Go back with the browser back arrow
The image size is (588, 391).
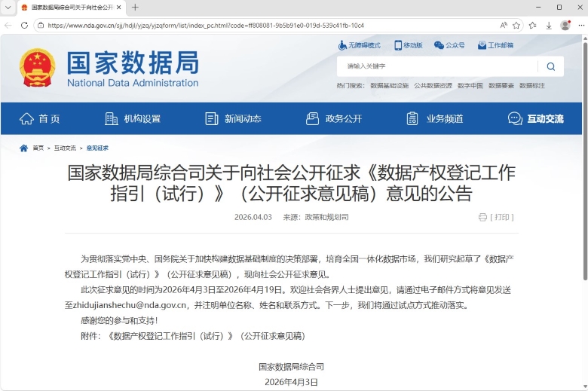click(x=8, y=25)
